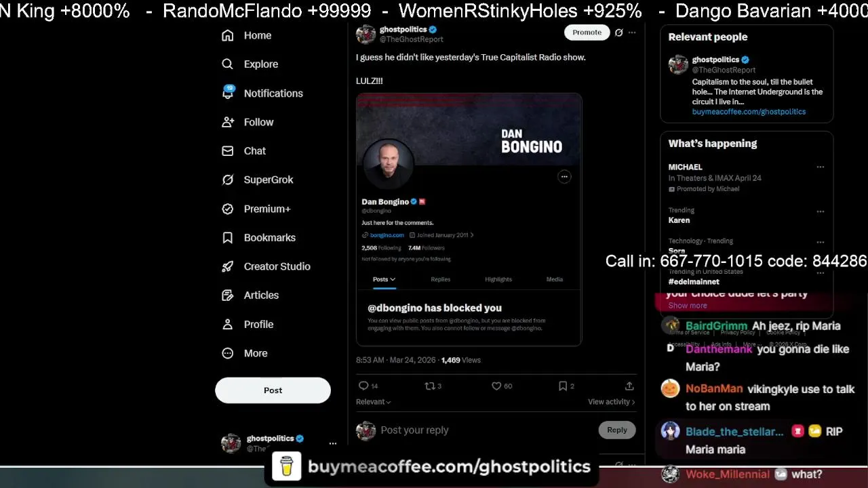This screenshot has height=488, width=868.
Task: Open buymeacoffee.com/ghostpolitics link in Relevant people
Action: (749, 112)
